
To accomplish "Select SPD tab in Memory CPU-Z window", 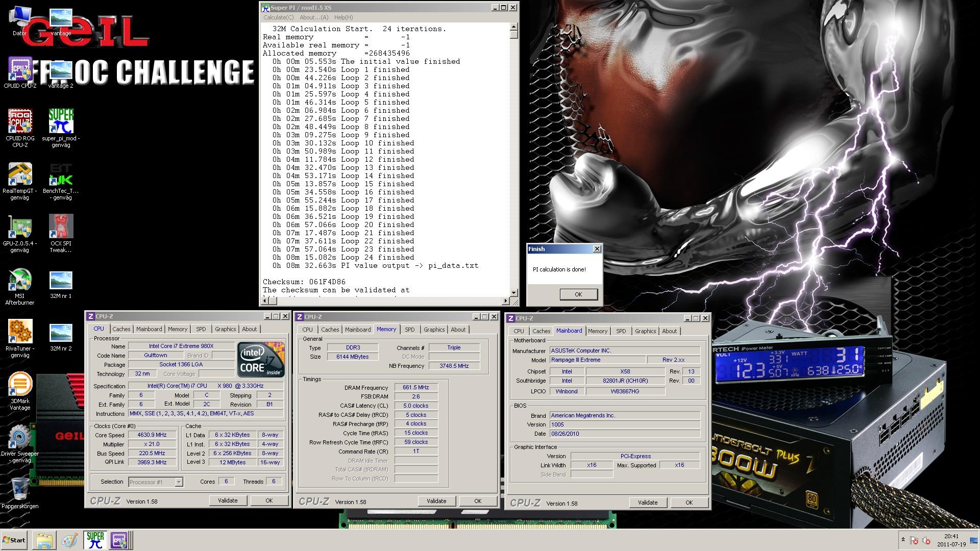I will click(x=410, y=330).
